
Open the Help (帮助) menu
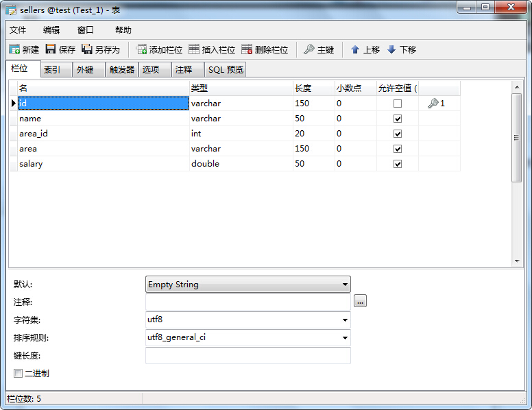[123, 30]
